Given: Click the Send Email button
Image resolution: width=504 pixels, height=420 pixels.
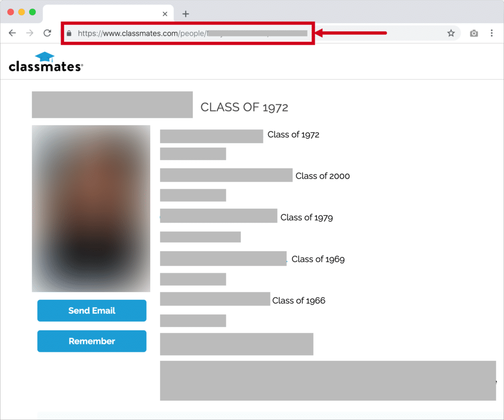Looking at the screenshot, I should pyautogui.click(x=92, y=310).
